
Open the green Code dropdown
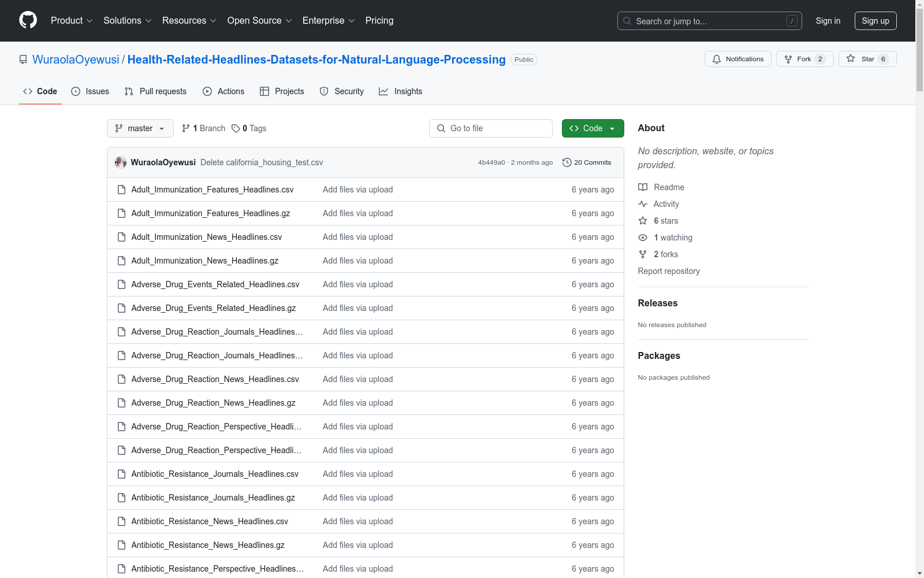(x=593, y=128)
